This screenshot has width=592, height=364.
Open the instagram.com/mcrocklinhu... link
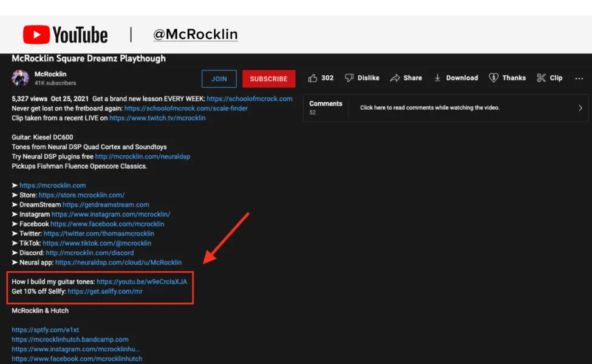pos(76,349)
